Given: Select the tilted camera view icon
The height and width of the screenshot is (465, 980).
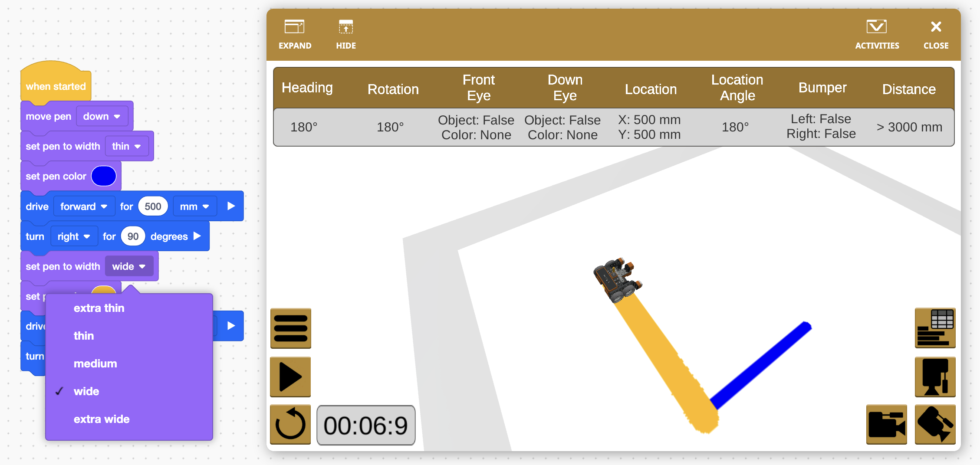Looking at the screenshot, I should [935, 425].
